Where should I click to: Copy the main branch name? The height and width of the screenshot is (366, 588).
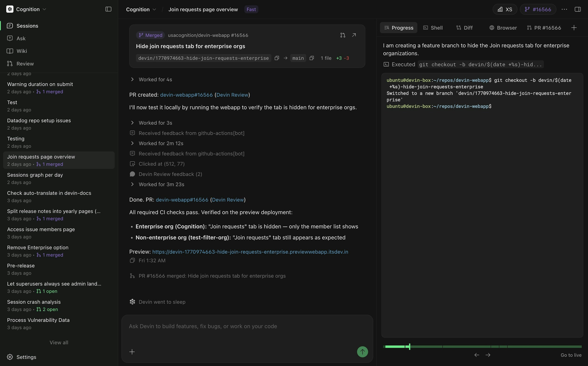click(312, 58)
